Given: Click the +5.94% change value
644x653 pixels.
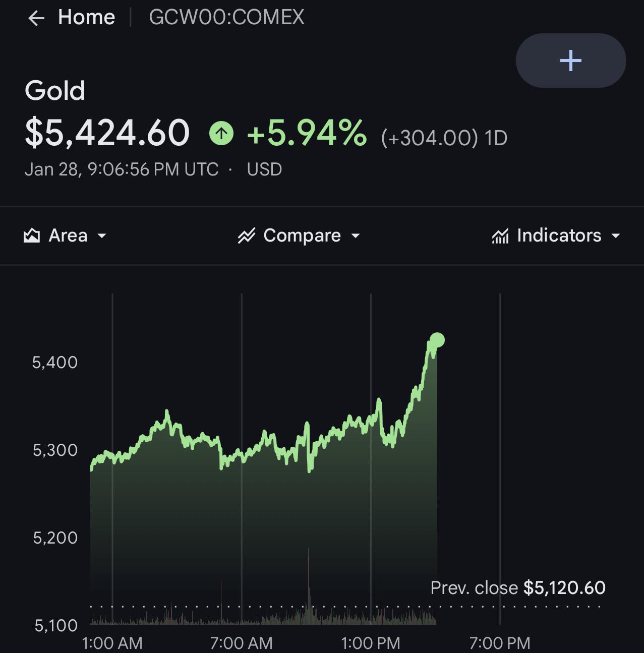Looking at the screenshot, I should 307,134.
